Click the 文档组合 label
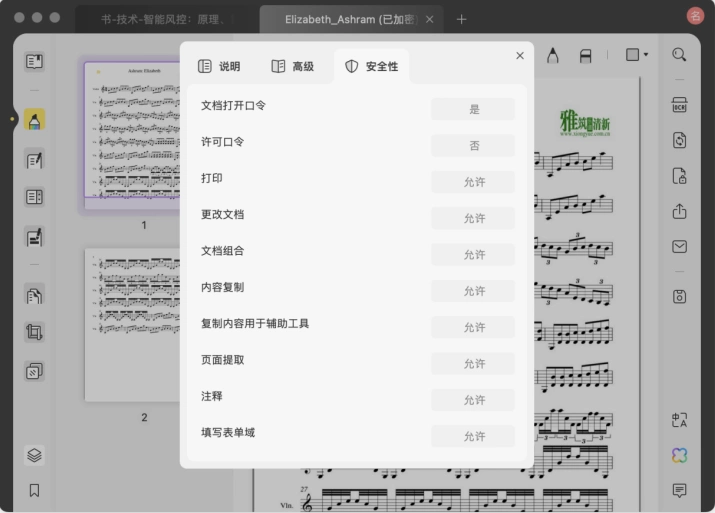Viewport: 715px width, 513px height. [223, 251]
